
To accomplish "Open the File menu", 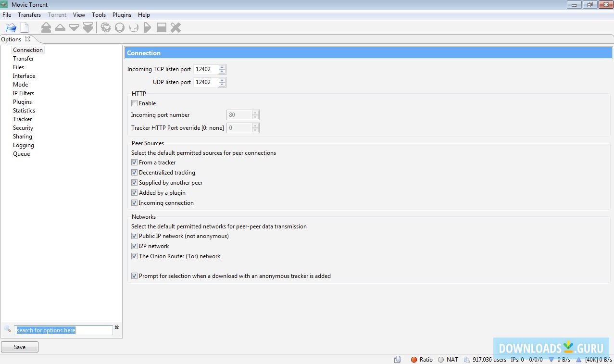I will (x=7, y=15).
